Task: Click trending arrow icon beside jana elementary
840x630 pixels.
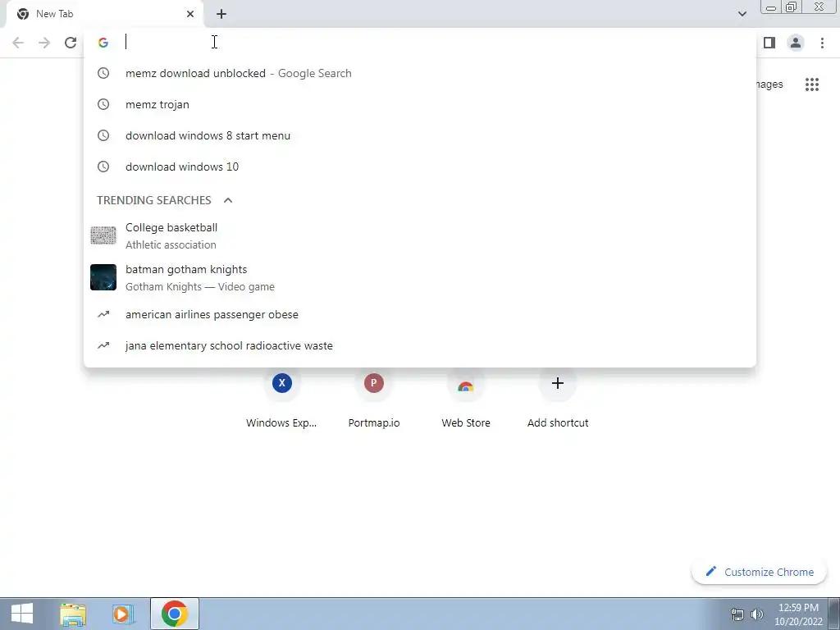Action: pos(103,345)
